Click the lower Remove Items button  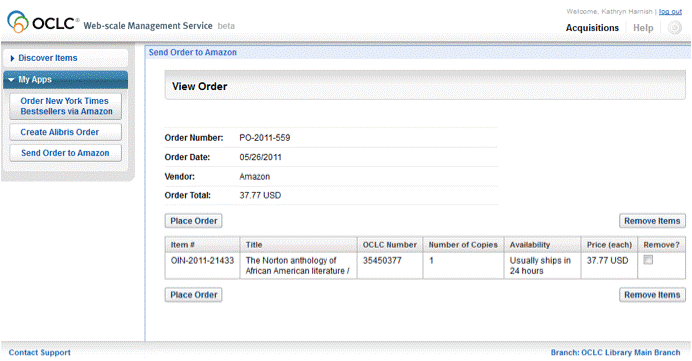(652, 295)
